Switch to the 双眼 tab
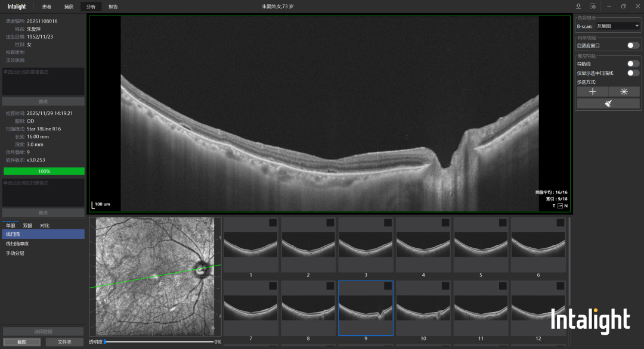This screenshot has height=349, width=644. point(27,226)
